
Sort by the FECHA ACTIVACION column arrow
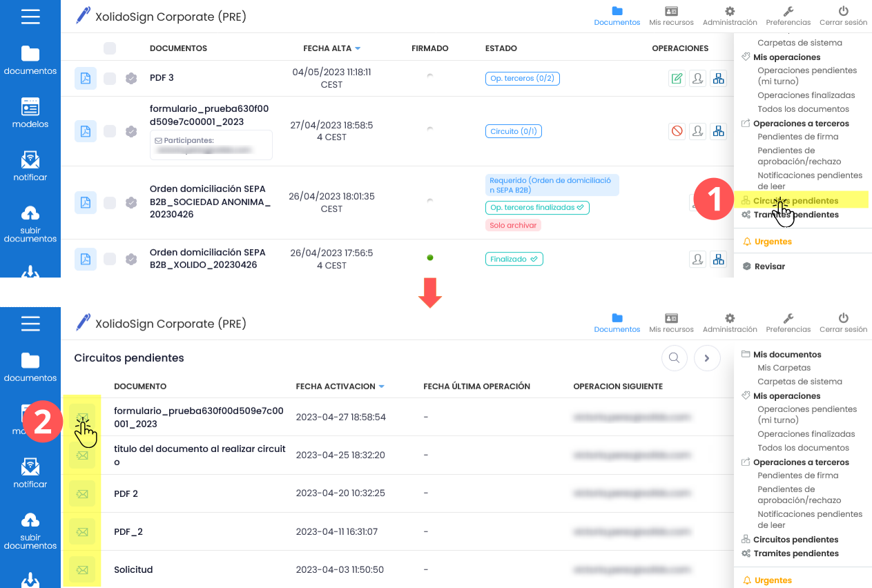[x=381, y=386]
